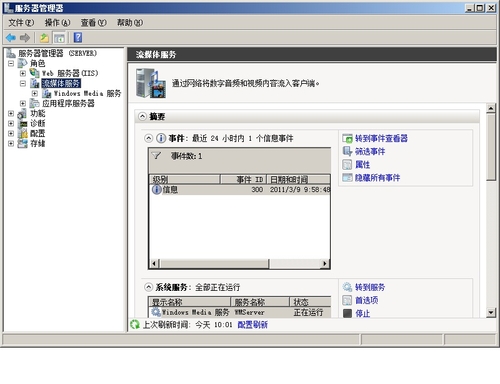Expand the Windows Media 服务 tree node
The image size is (500, 384).
pos(35,93)
